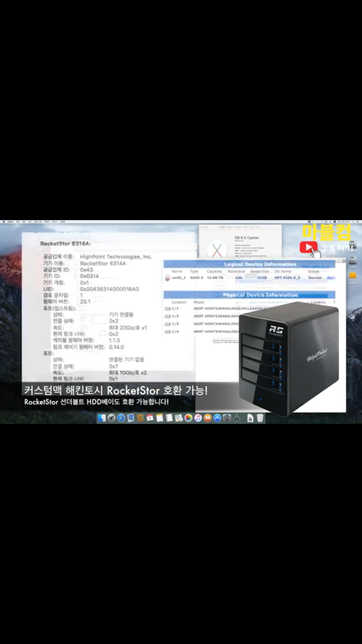Select disk icon at location 1/1
The height and width of the screenshot is (644, 362).
167,308
